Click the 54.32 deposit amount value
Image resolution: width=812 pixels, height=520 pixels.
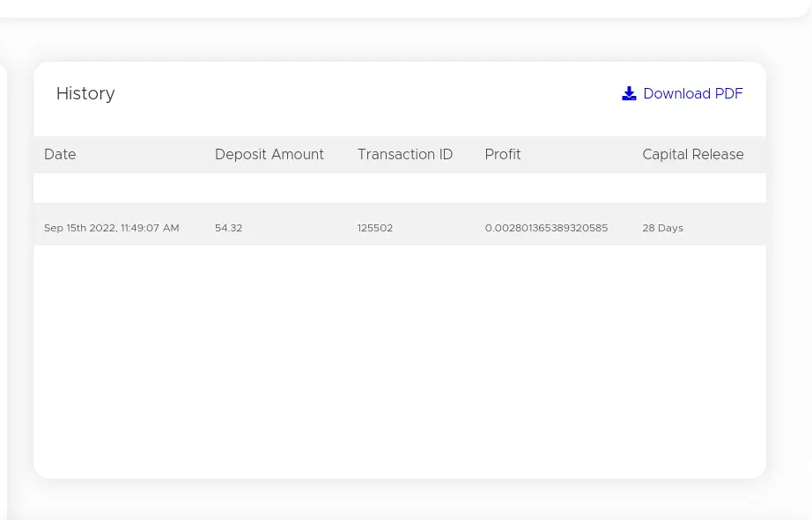coord(228,228)
